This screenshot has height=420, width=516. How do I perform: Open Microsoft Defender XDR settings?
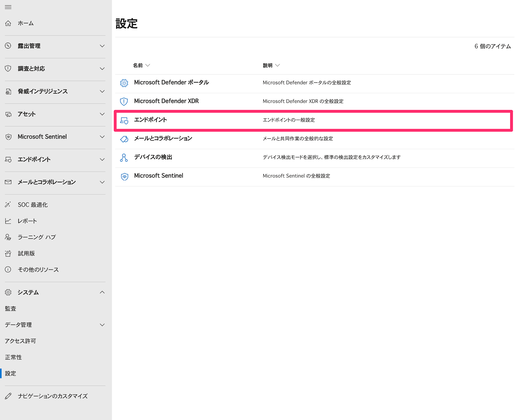click(166, 101)
